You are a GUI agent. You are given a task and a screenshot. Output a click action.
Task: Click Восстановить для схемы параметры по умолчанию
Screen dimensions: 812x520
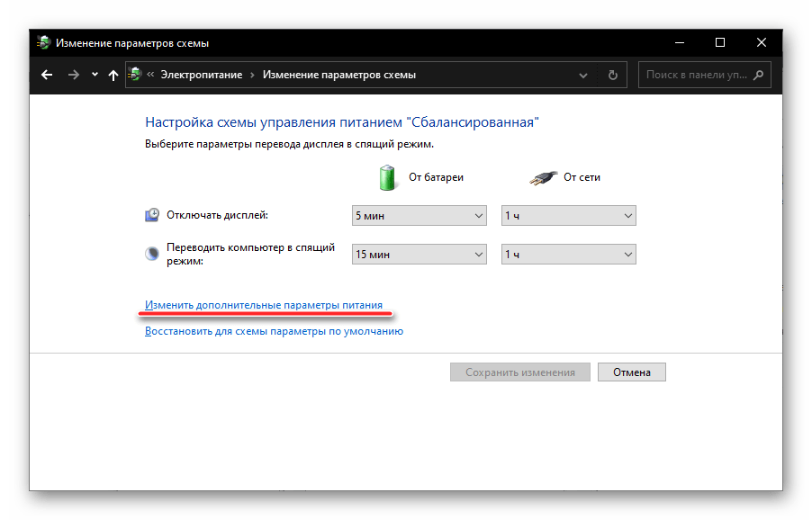(274, 331)
